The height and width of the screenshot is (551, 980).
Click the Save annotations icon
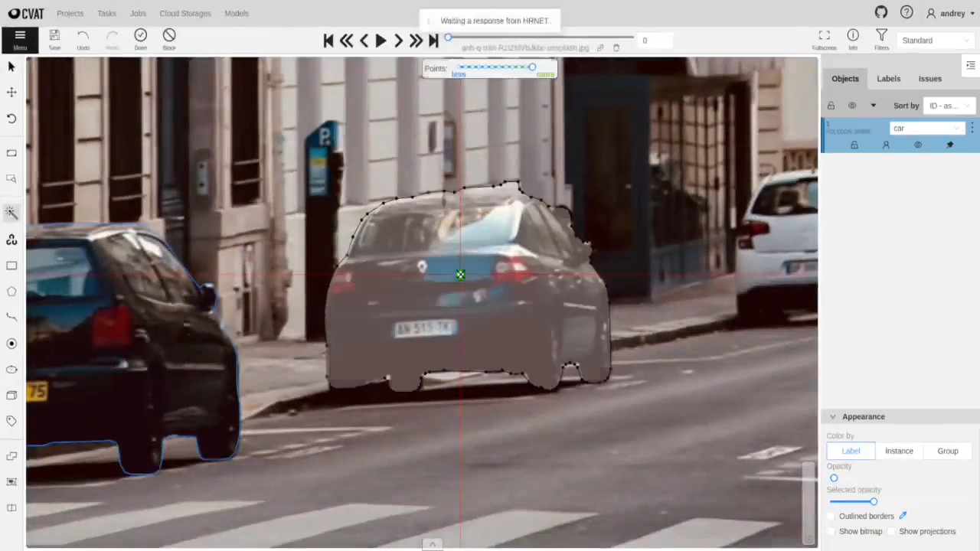[x=54, y=35]
